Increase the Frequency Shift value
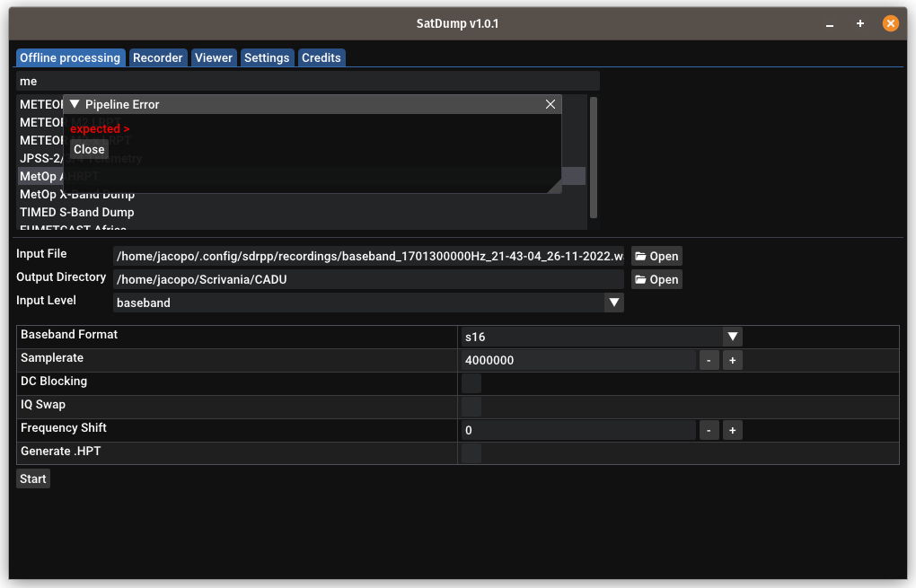Image resolution: width=916 pixels, height=588 pixels. [732, 429]
